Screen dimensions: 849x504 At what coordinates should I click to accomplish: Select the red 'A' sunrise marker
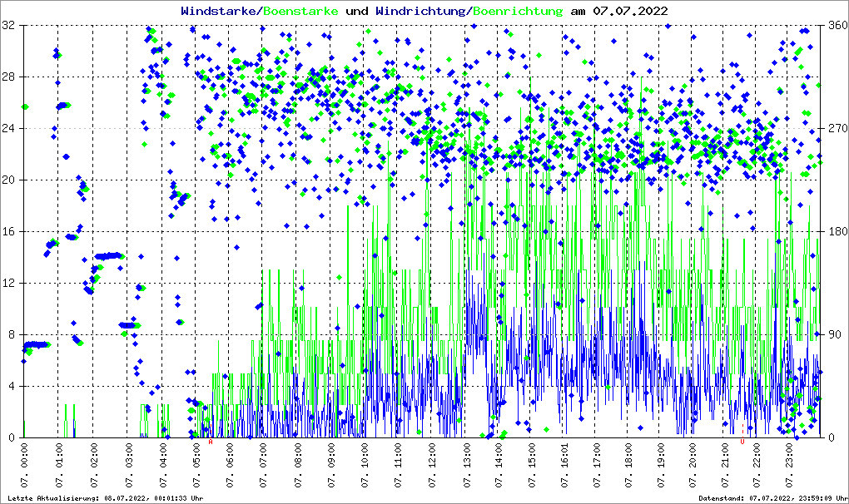(x=211, y=442)
